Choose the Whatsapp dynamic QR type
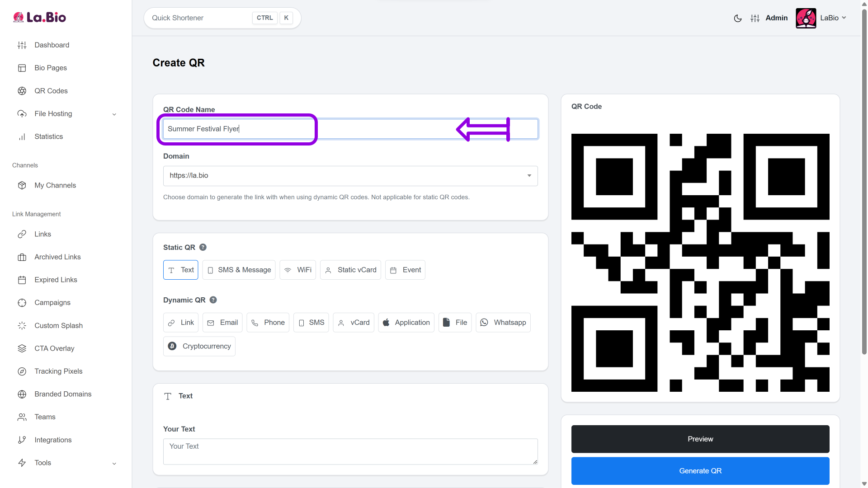The width and height of the screenshot is (868, 488). pyautogui.click(x=503, y=323)
